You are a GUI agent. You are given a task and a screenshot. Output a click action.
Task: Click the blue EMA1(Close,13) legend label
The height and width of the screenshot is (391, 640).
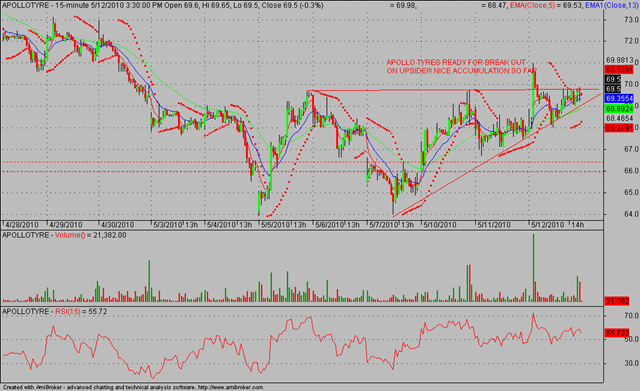[x=612, y=5]
